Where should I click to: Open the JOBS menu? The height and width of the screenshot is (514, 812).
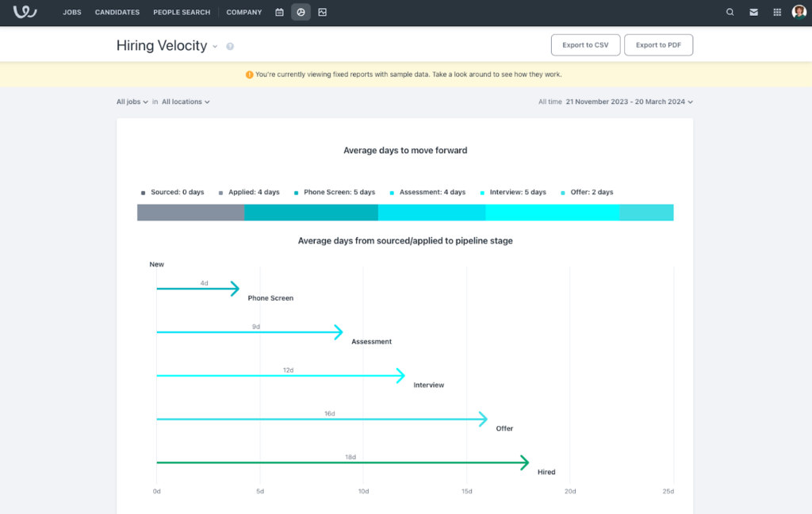(72, 12)
